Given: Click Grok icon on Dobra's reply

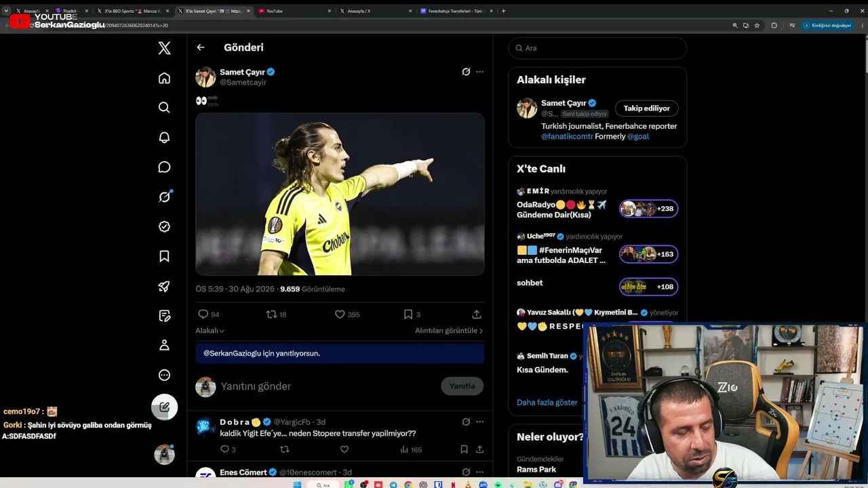Looking at the screenshot, I should 466,422.
